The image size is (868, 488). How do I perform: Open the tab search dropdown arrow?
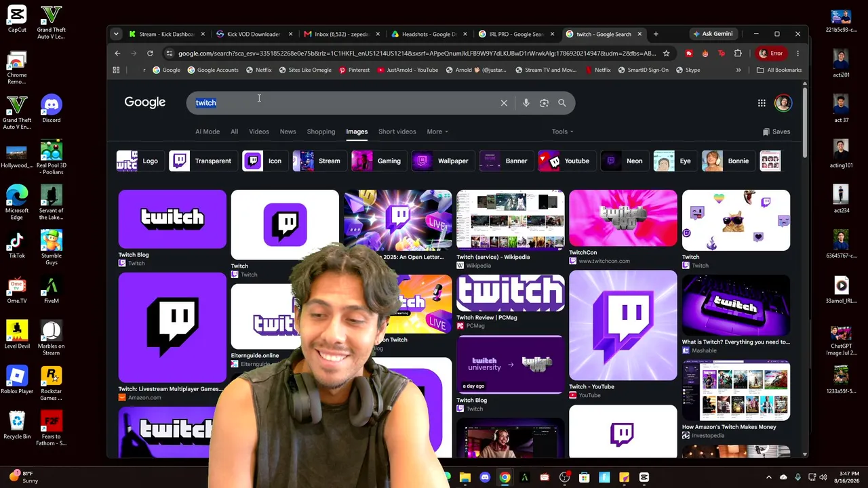pos(116,34)
